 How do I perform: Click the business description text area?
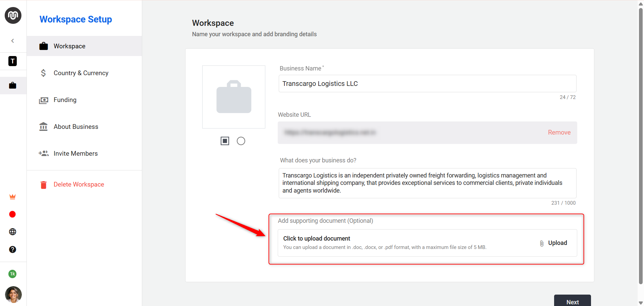click(x=427, y=183)
